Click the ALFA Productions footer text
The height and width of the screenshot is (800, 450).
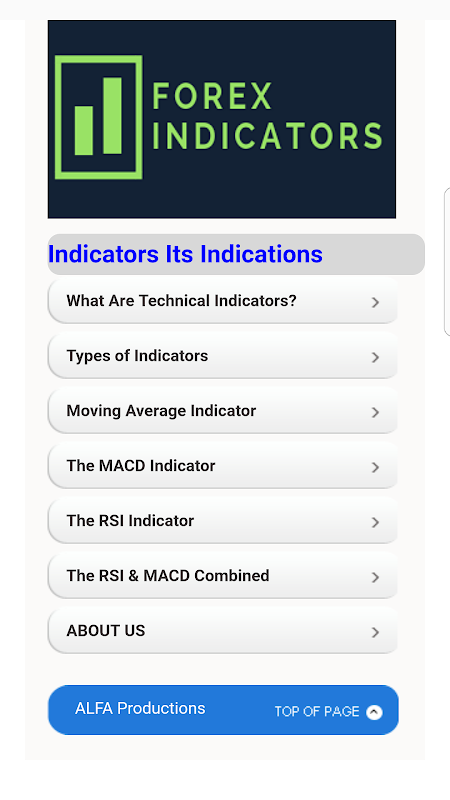(140, 708)
